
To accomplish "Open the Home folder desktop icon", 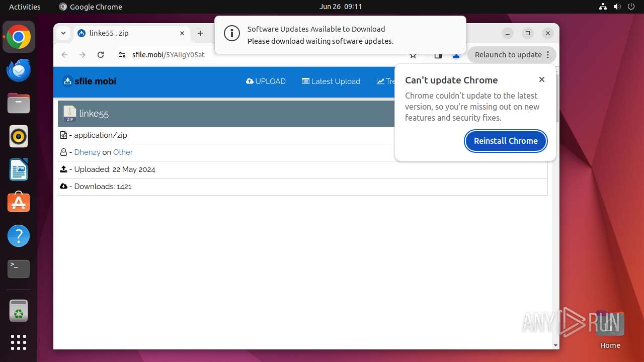I will click(x=610, y=330).
